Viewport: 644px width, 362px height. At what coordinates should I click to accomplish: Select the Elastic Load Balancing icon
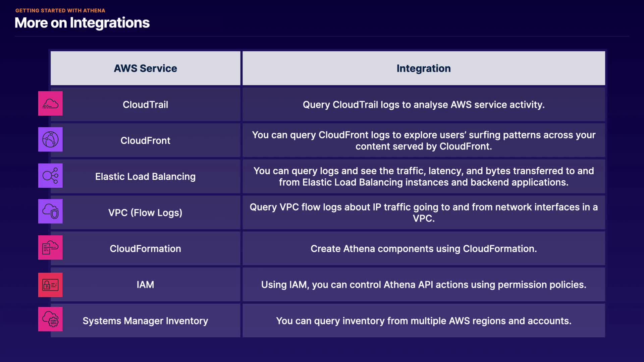[50, 176]
